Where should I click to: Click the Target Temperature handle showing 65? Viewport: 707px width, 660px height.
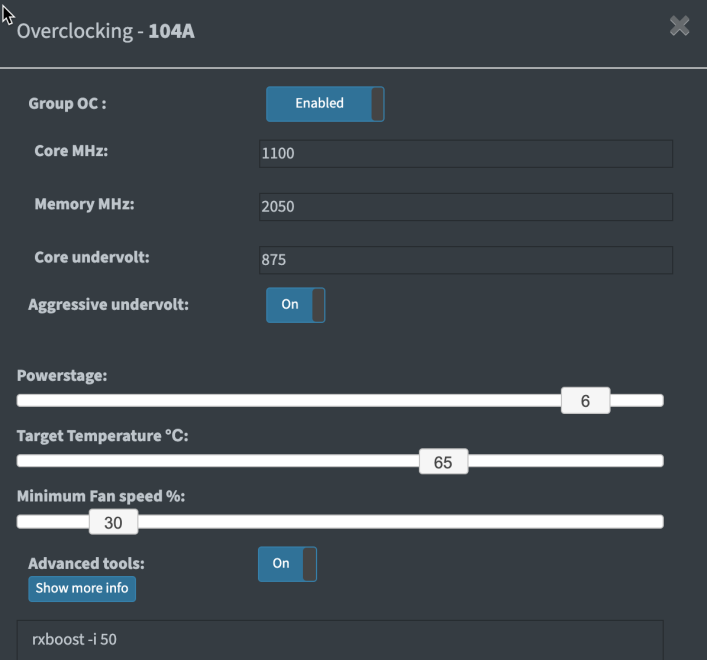443,462
